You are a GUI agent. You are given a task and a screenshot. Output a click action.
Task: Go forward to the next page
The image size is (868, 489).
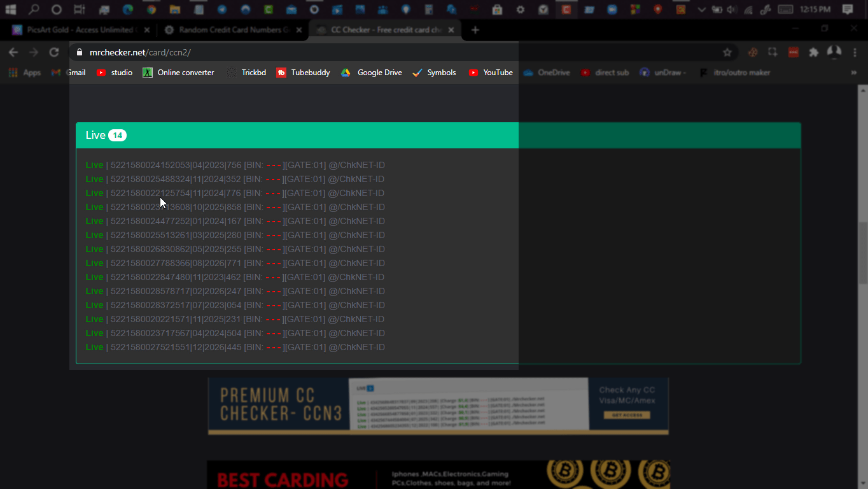34,52
